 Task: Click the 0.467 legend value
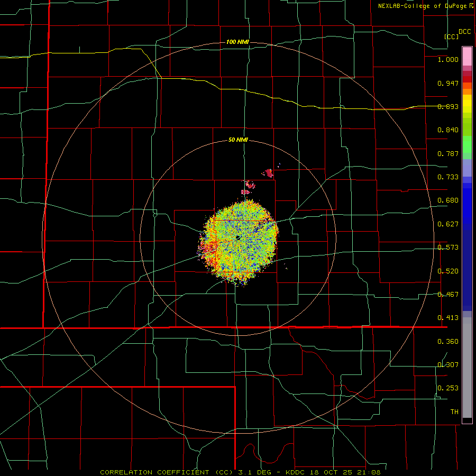point(448,295)
